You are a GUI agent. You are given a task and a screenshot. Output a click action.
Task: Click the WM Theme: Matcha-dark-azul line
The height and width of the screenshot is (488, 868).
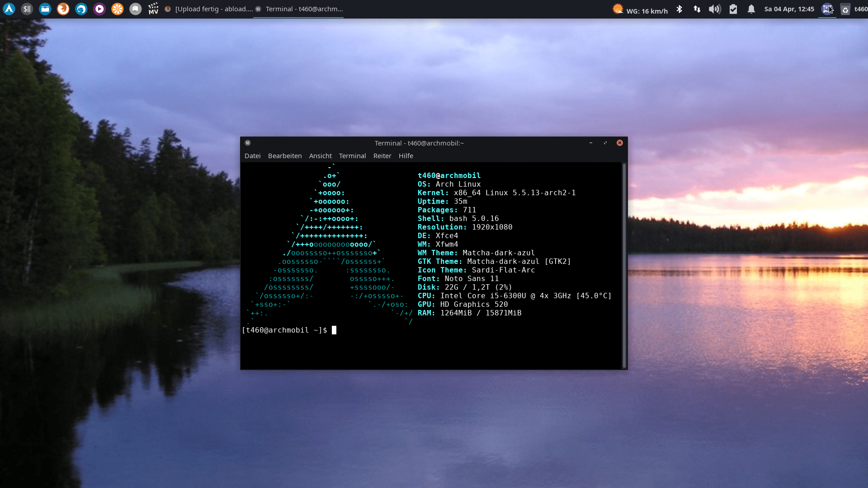(476, 253)
